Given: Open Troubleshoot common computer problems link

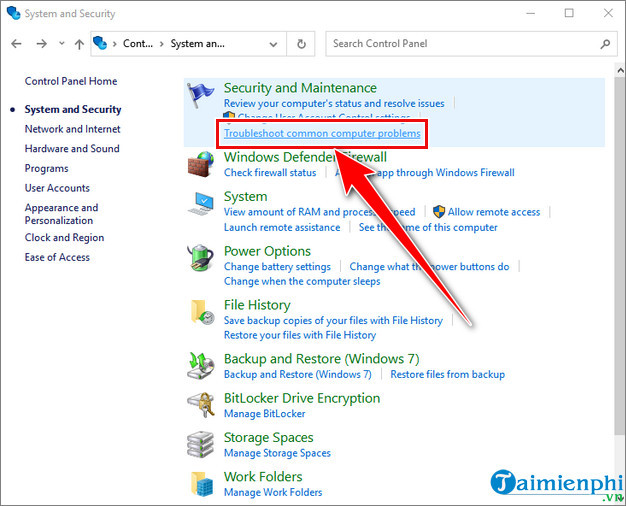Looking at the screenshot, I should [322, 133].
